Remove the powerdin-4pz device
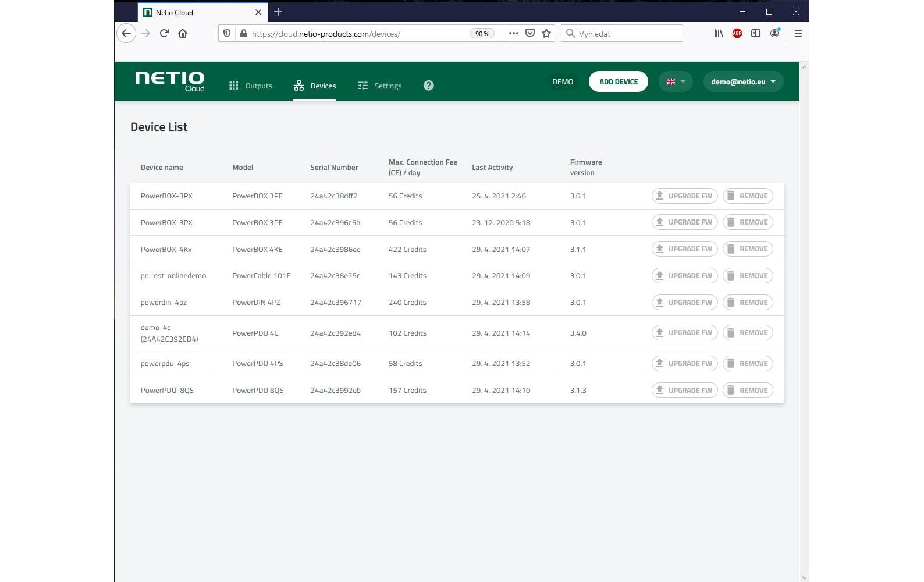The width and height of the screenshot is (924, 582). tap(748, 302)
